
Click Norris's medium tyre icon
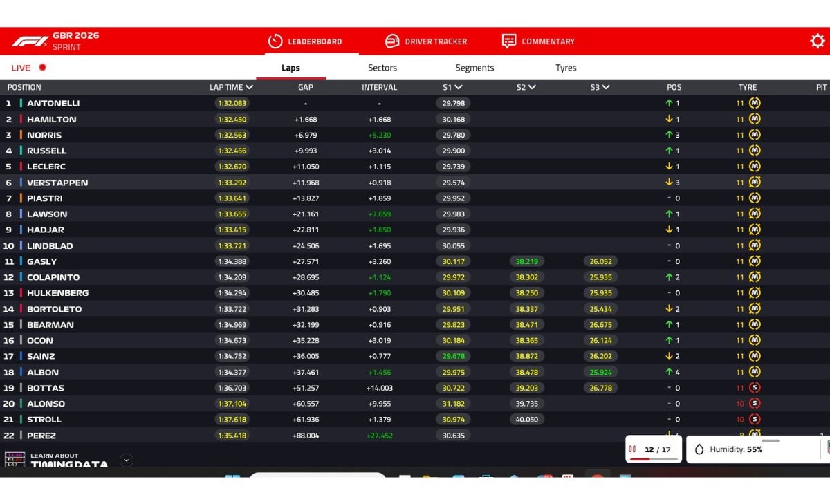tap(755, 135)
